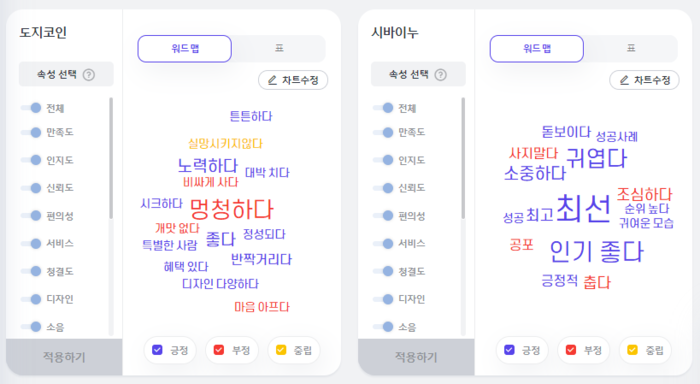Click the help icon beside 도지코인 속성 선택

(89, 75)
